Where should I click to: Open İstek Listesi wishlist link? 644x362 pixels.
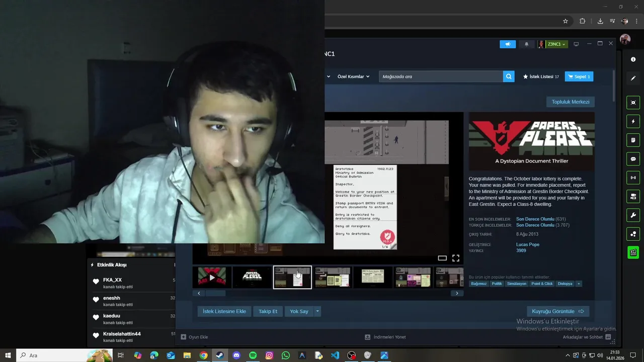click(x=541, y=76)
